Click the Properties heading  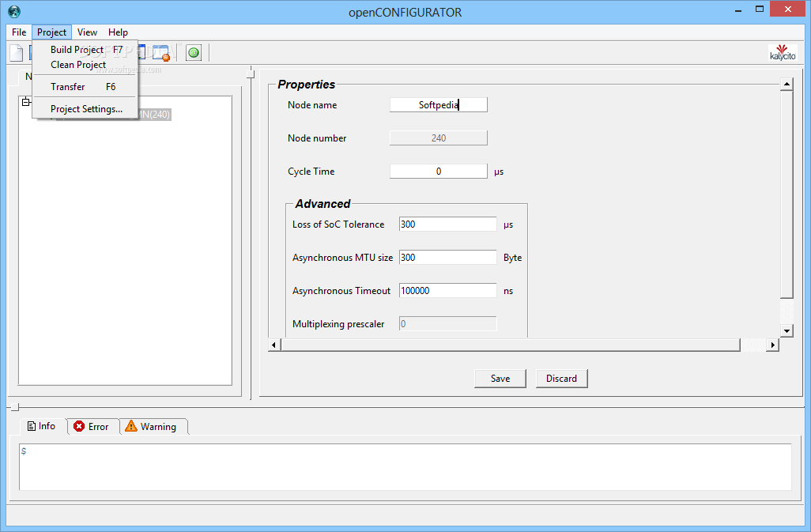click(306, 85)
